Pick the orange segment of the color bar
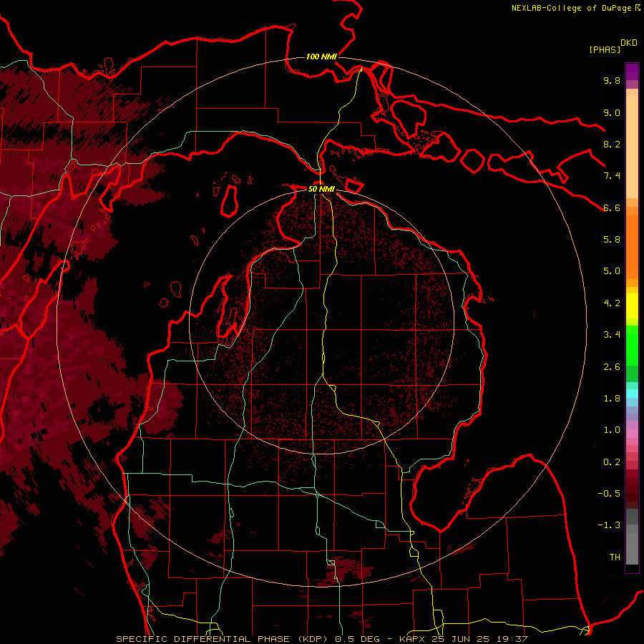 pos(632,248)
